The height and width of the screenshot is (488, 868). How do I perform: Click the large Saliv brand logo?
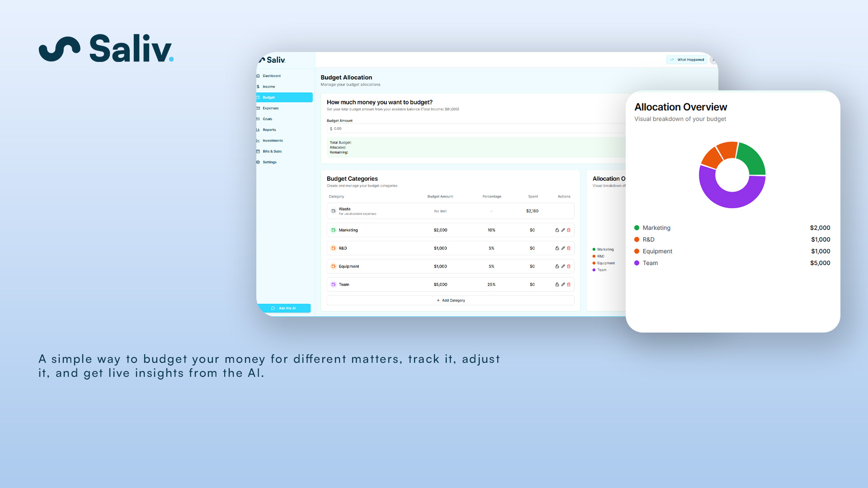click(x=106, y=48)
